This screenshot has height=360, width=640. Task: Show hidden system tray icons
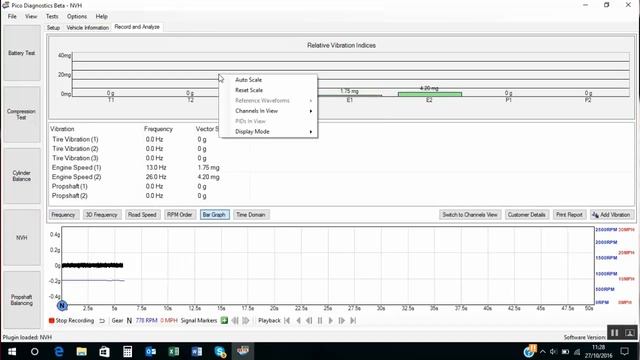(542, 351)
